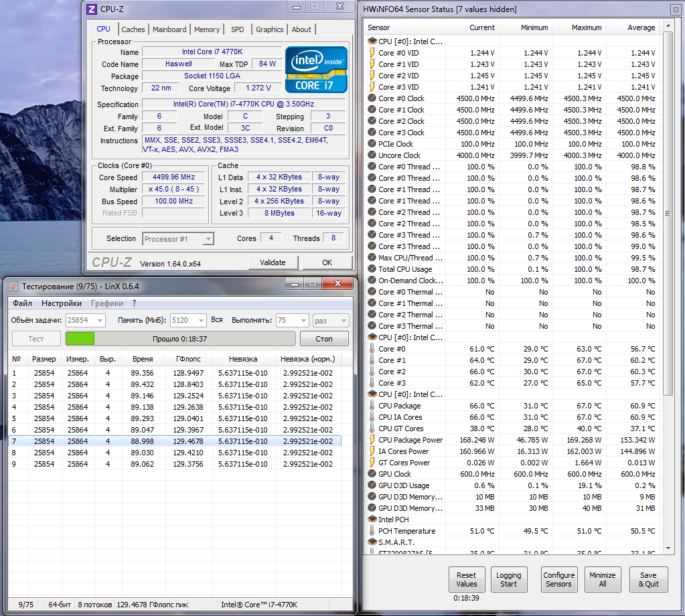The height and width of the screenshot is (616, 685).
Task: Click the Minimize All button in HWiNFO
Action: click(x=602, y=579)
